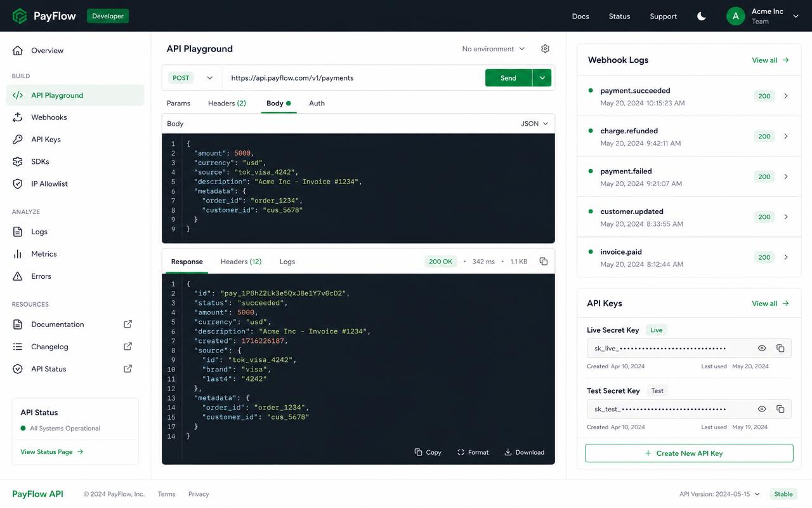Open the API Version 2024-05-15 dropdown
This screenshot has height=508, width=812.
click(720, 494)
